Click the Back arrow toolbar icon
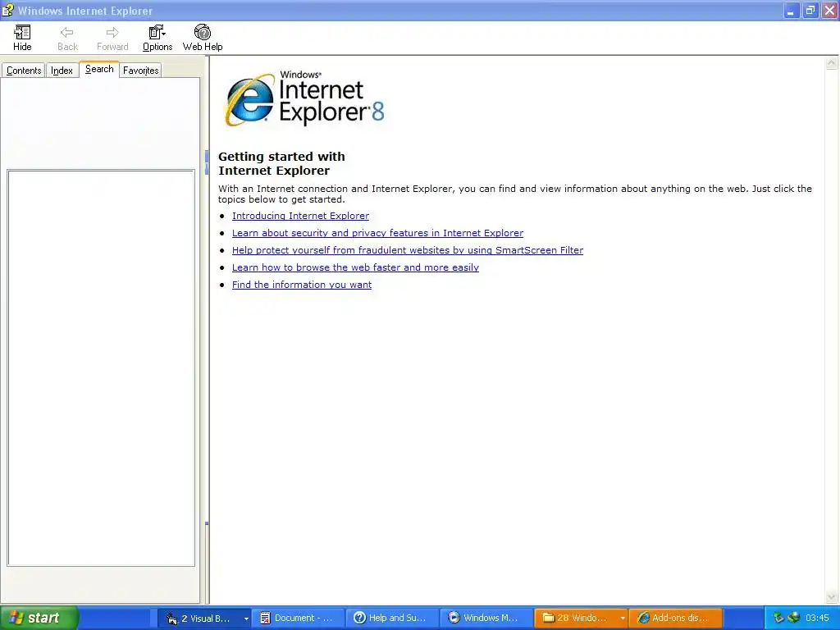This screenshot has width=840, height=630. pyautogui.click(x=67, y=38)
